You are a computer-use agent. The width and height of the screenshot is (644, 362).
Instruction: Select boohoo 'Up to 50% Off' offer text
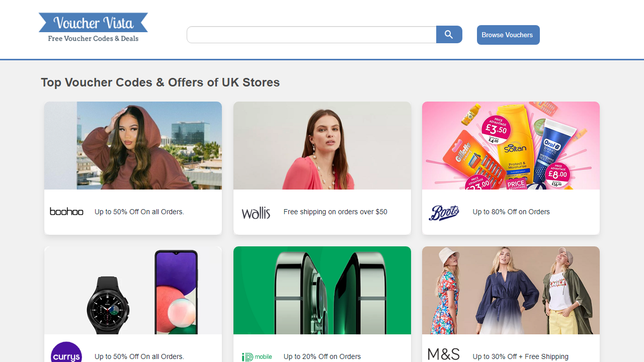click(x=139, y=212)
